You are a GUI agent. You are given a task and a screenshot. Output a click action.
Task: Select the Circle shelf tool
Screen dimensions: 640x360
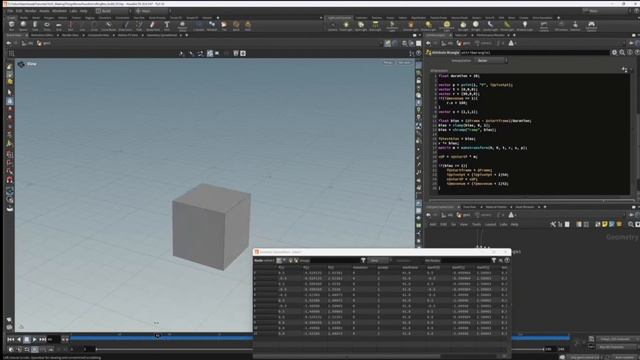pos(94,26)
